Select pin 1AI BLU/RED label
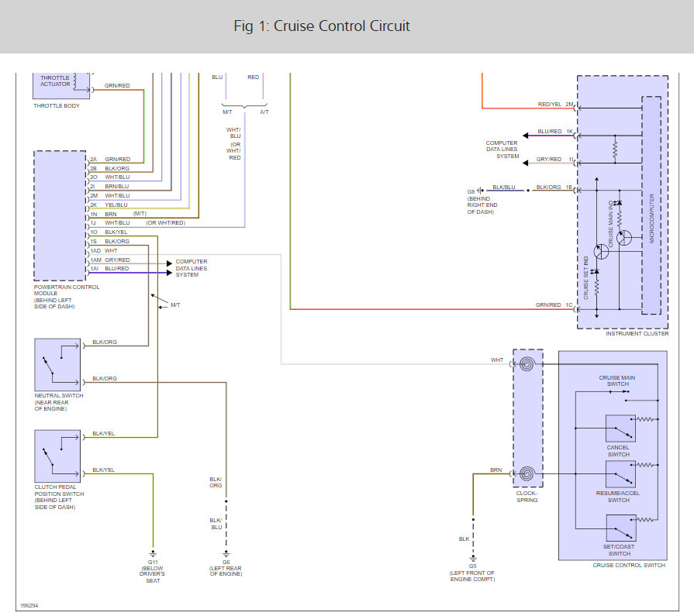The width and height of the screenshot is (694, 616). point(110,268)
